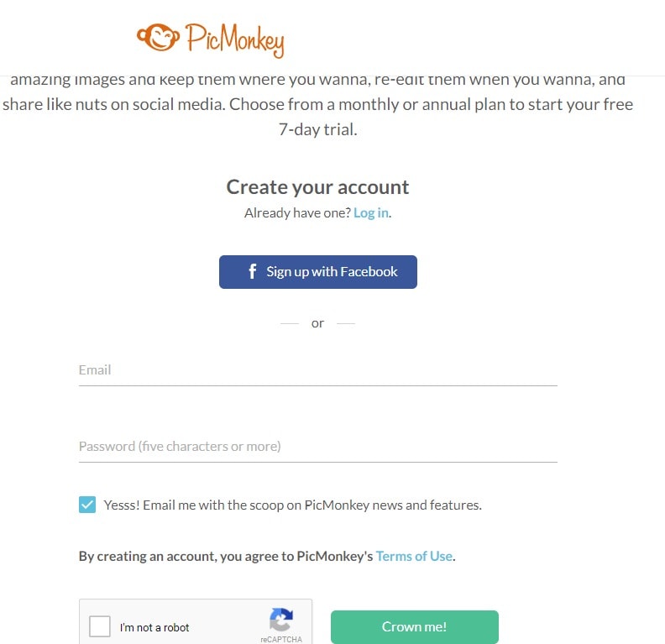This screenshot has width=665, height=644.
Task: Click the 'Create your account' heading
Action: (317, 187)
